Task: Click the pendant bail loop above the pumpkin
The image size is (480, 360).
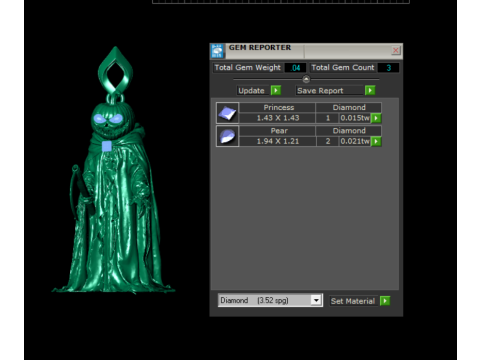Action: coord(115,71)
